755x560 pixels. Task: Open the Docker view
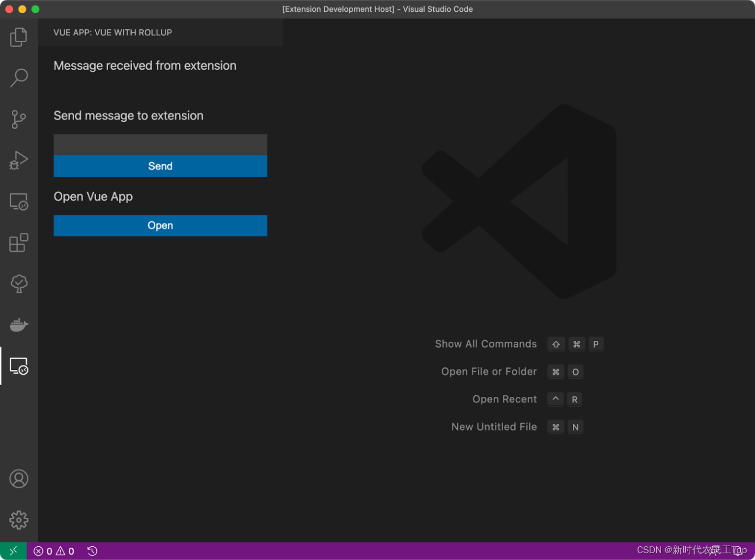(x=19, y=325)
